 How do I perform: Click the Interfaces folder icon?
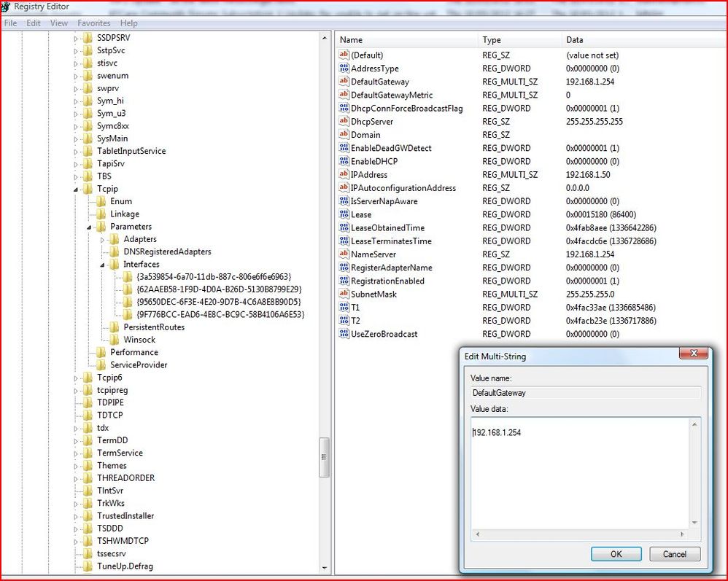(114, 264)
